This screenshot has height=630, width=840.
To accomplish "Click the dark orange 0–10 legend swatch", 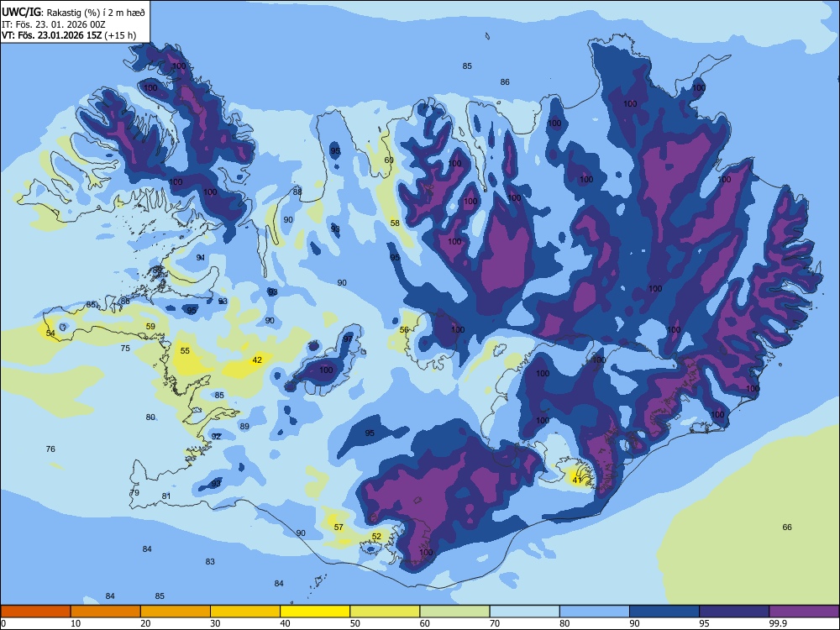I will [x=35, y=612].
